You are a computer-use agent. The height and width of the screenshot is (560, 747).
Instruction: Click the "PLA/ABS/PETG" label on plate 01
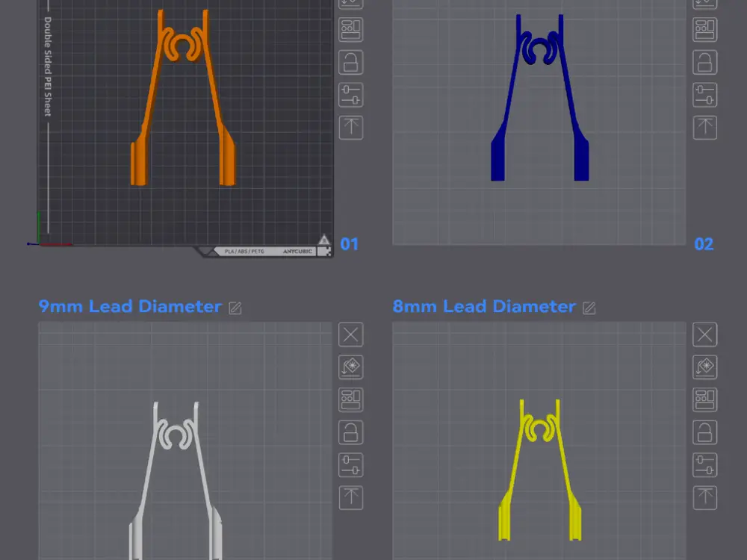pyautogui.click(x=244, y=252)
